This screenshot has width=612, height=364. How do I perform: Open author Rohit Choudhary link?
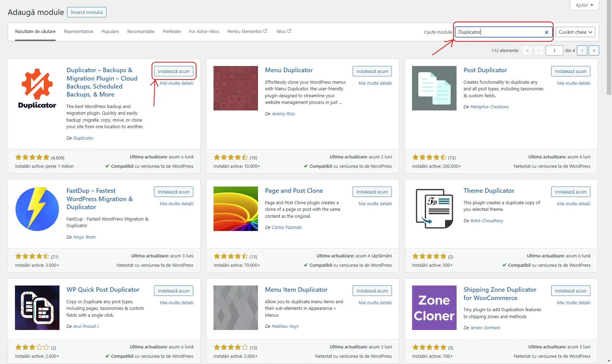[487, 221]
